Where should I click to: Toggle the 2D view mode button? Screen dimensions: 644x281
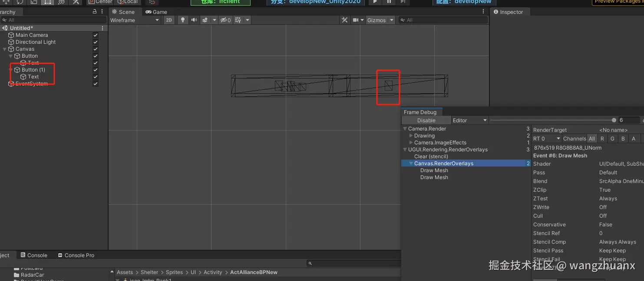169,20
